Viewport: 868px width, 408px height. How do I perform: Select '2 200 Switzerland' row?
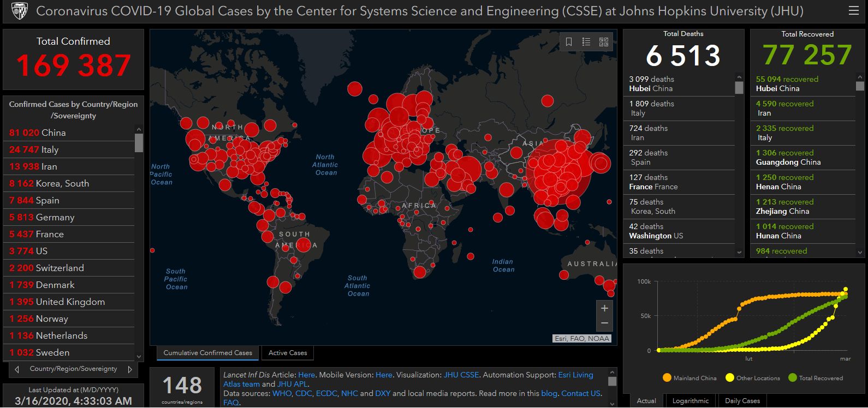(x=69, y=268)
